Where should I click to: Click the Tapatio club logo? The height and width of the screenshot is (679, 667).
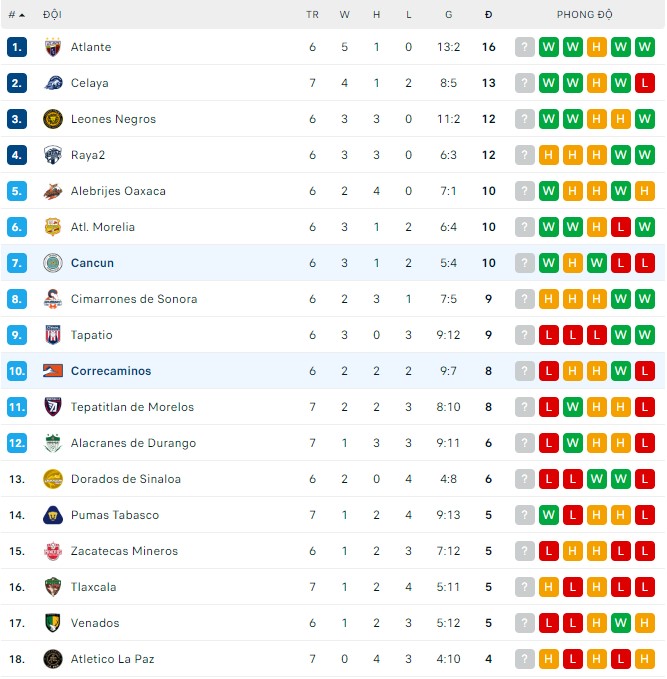(x=53, y=335)
